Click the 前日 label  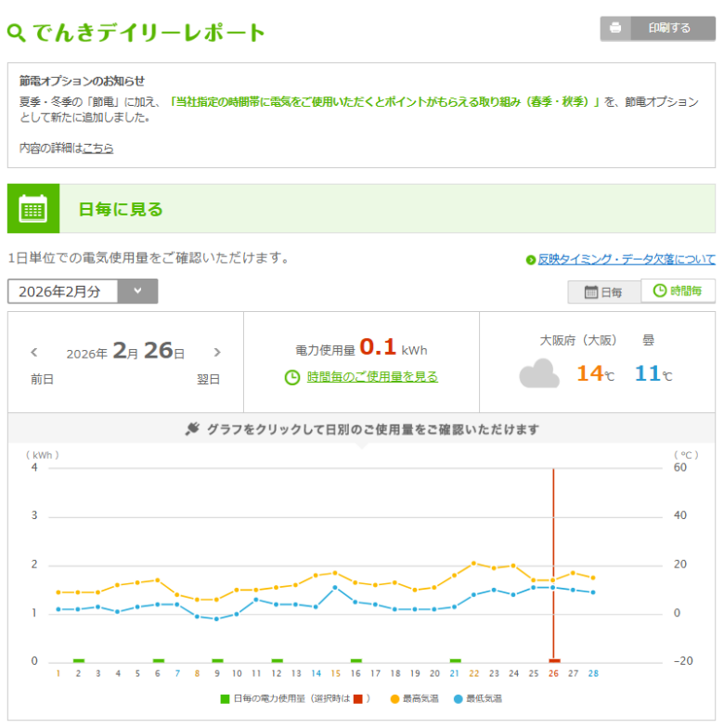click(43, 379)
